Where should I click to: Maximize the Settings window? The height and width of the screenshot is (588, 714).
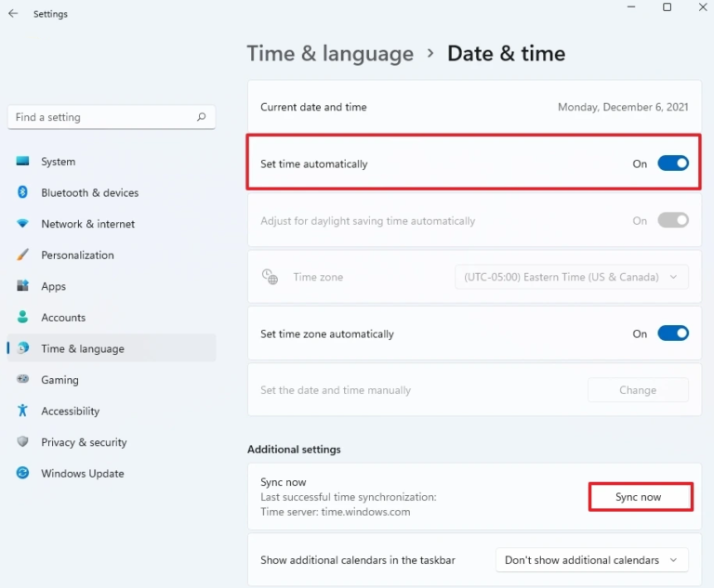667,7
